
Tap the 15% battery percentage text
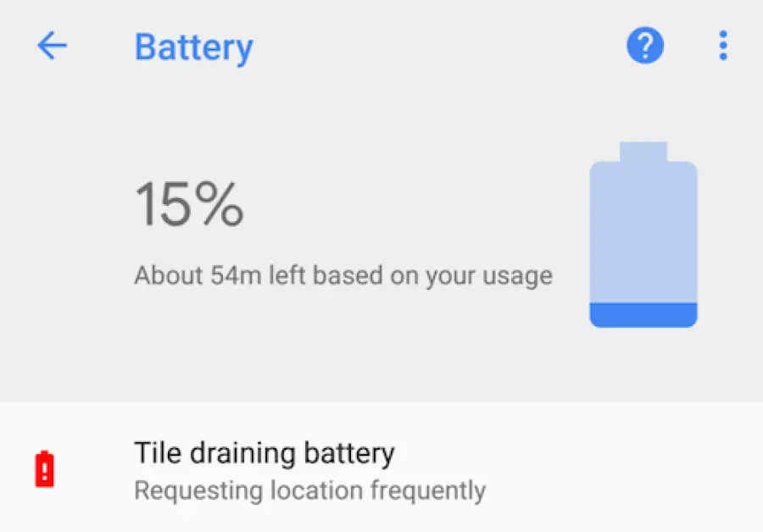pyautogui.click(x=190, y=203)
